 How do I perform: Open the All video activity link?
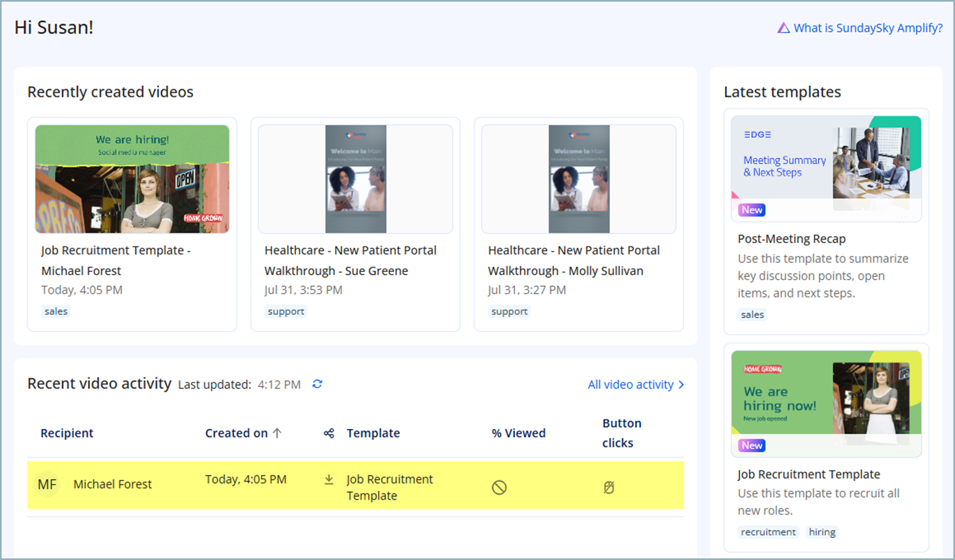[635, 384]
